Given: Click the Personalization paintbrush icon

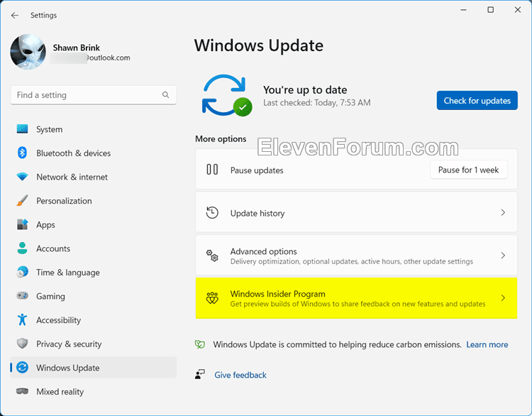Looking at the screenshot, I should click(23, 200).
